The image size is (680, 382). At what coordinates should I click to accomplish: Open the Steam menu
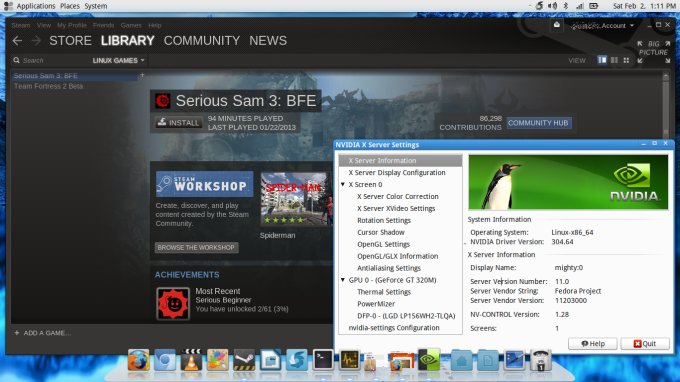click(x=21, y=26)
